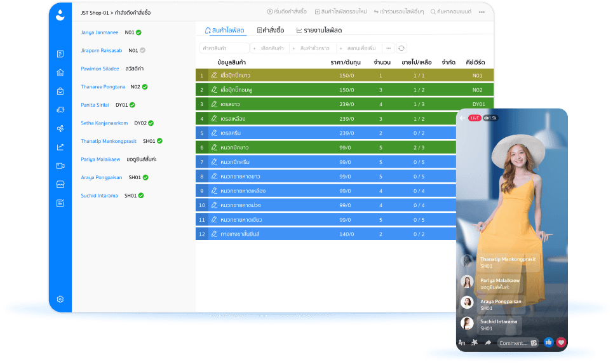Viewport: 613px width, 364px height.
Task: Click เข้าร่วมรอบไลฟ์อื่นๆ in top bar
Action: 399,11
